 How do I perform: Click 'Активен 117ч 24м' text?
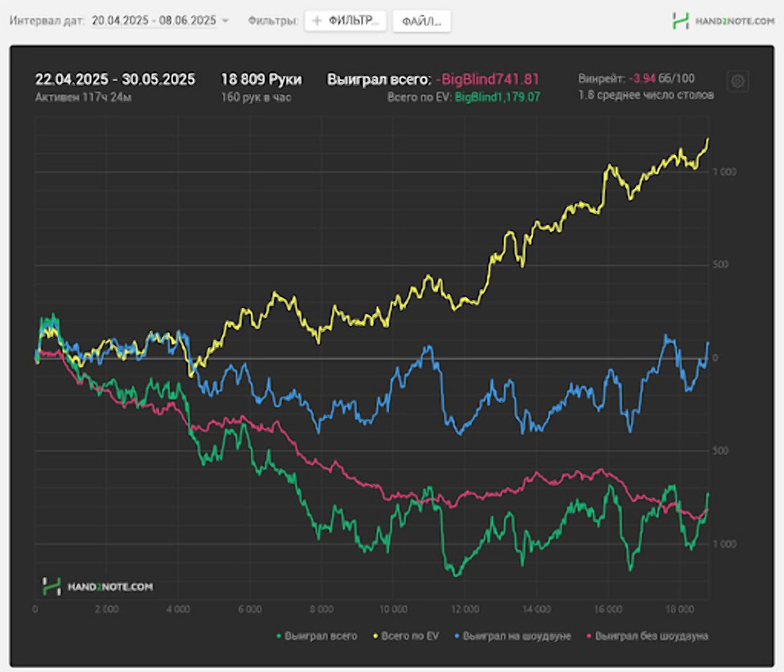[84, 97]
